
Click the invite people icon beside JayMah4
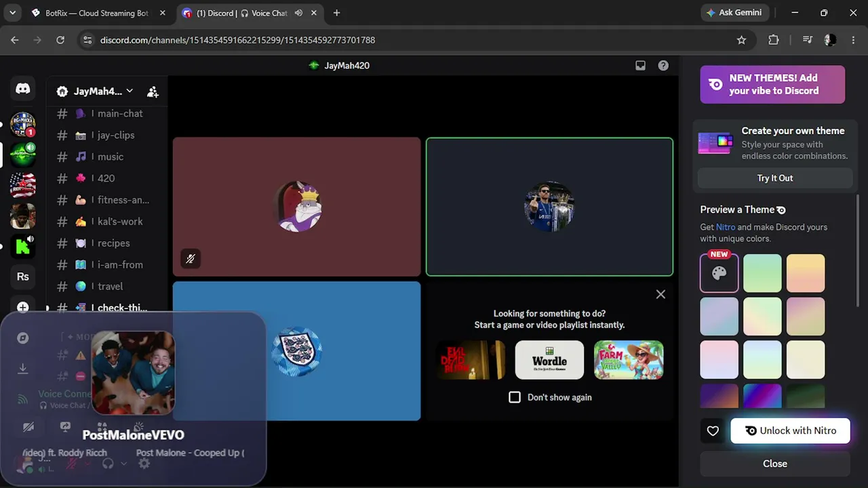pyautogui.click(x=153, y=91)
